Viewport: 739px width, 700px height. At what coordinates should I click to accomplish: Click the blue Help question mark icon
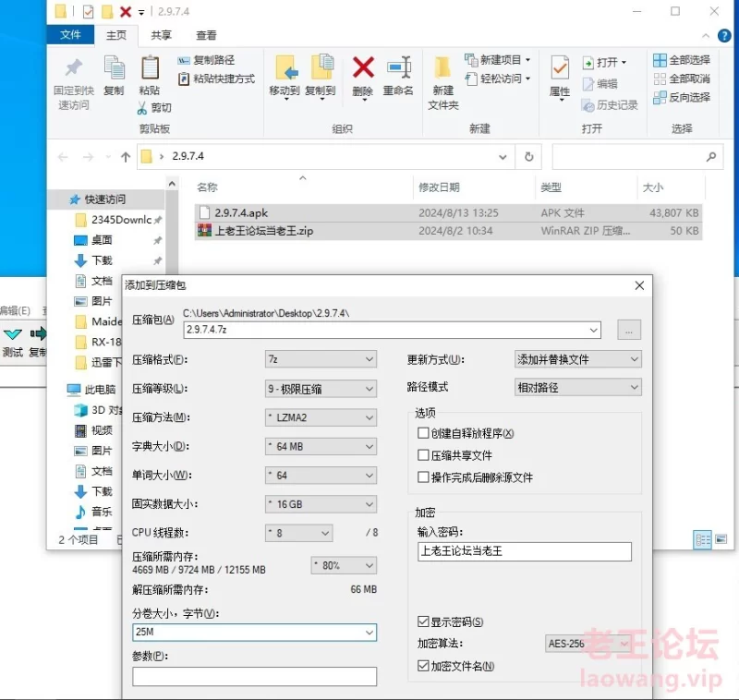[724, 35]
